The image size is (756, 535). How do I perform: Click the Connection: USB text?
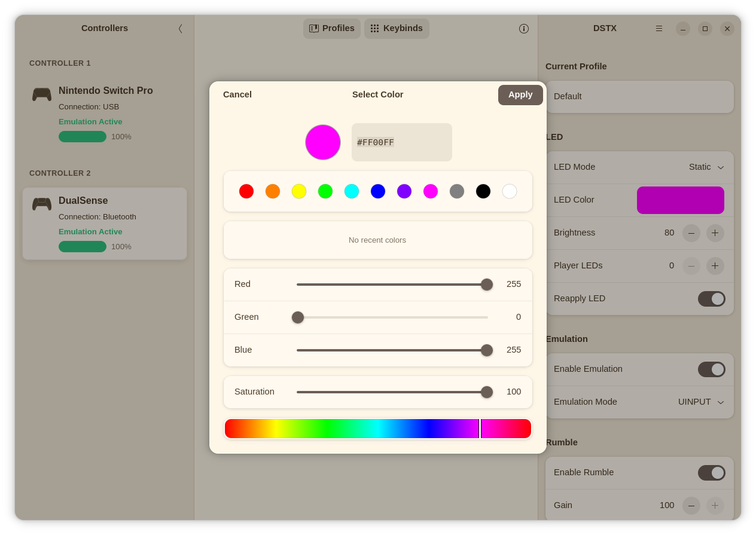[x=89, y=106]
